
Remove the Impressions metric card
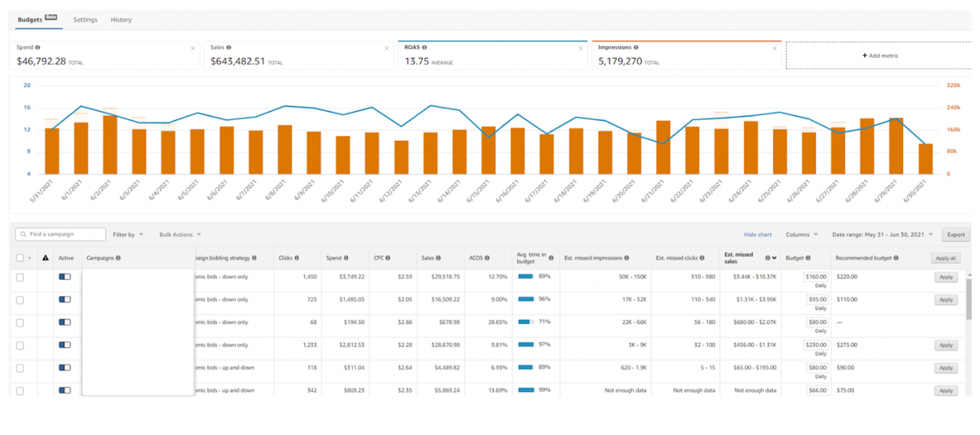click(774, 48)
